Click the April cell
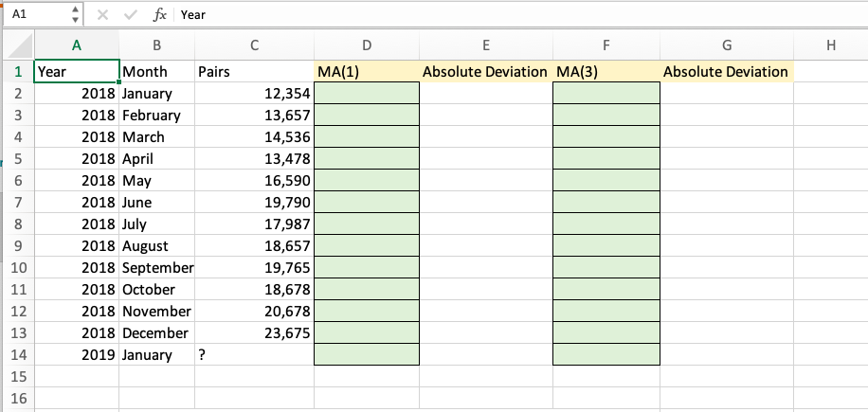 (x=156, y=159)
